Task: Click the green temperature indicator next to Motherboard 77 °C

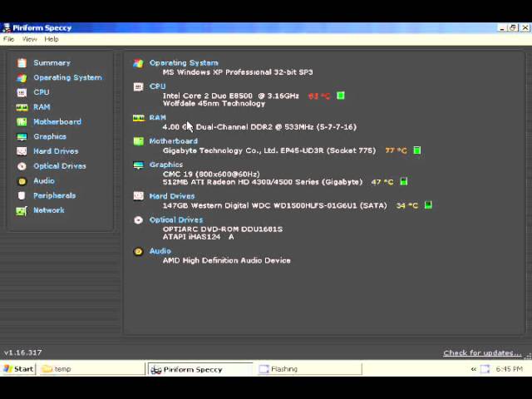Action: 417,150
